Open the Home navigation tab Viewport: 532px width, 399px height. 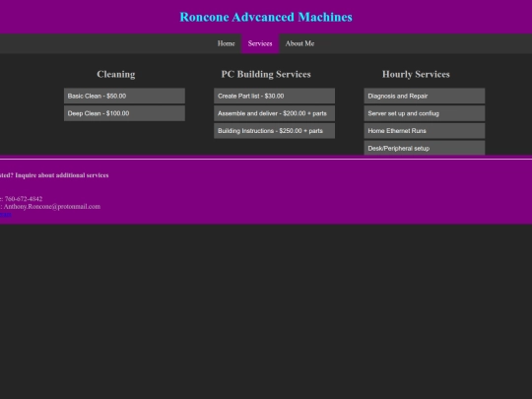pyautogui.click(x=226, y=43)
